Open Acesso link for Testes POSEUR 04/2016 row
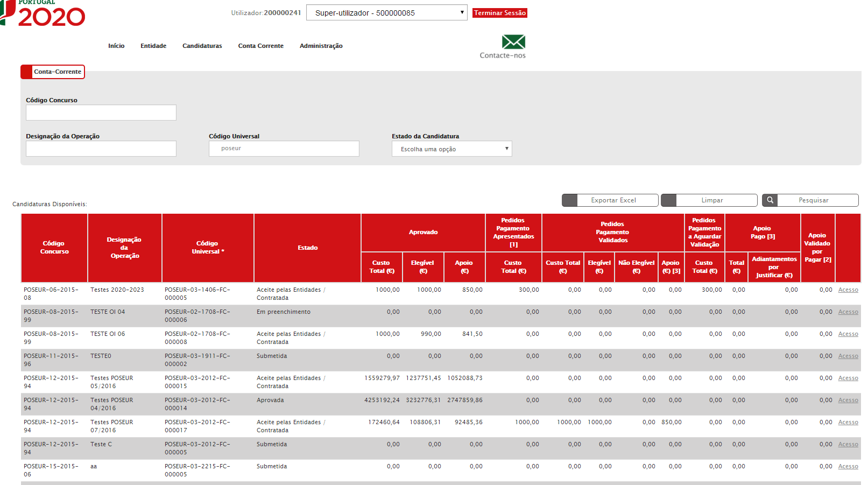Screen dimensions: 868x485 (848, 400)
